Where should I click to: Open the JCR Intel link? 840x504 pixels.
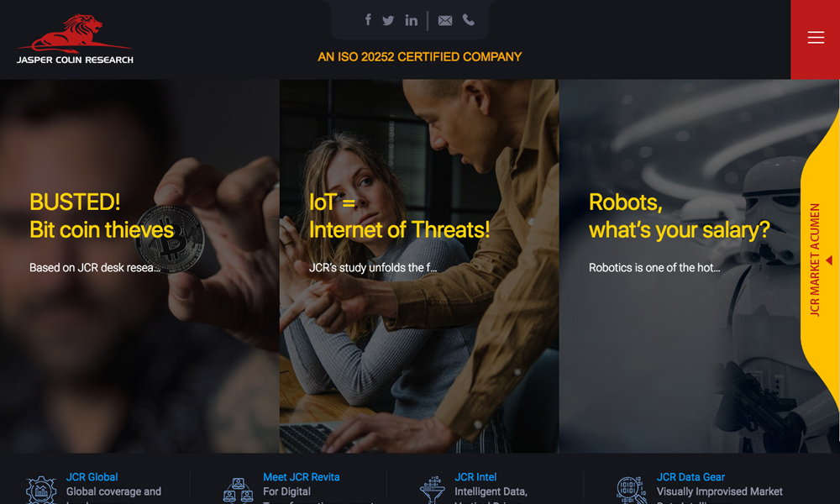(475, 476)
